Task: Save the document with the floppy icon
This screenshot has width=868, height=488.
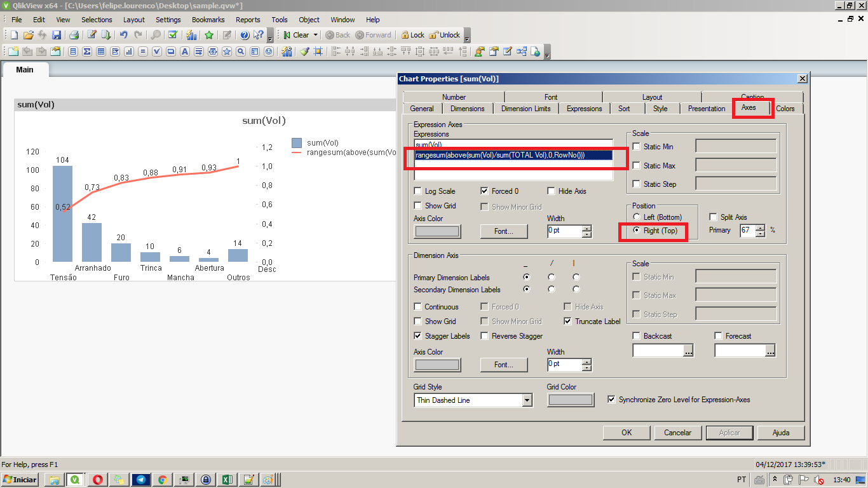Action: click(x=57, y=35)
